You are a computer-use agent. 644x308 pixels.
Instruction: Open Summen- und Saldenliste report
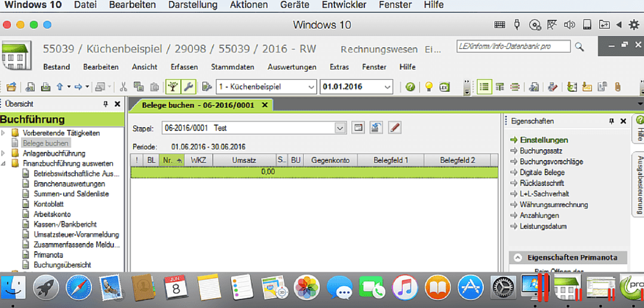(x=72, y=193)
